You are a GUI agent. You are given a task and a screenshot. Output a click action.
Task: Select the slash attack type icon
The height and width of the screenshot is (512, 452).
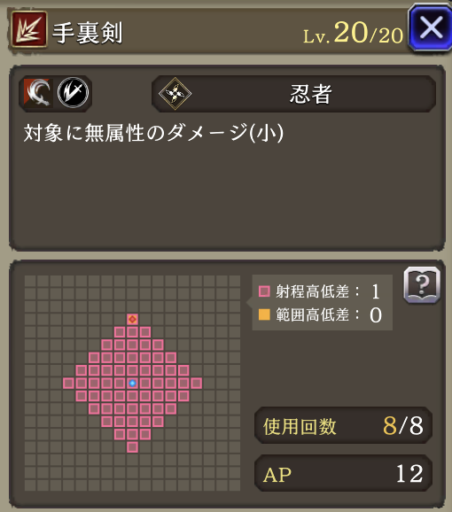(38, 93)
